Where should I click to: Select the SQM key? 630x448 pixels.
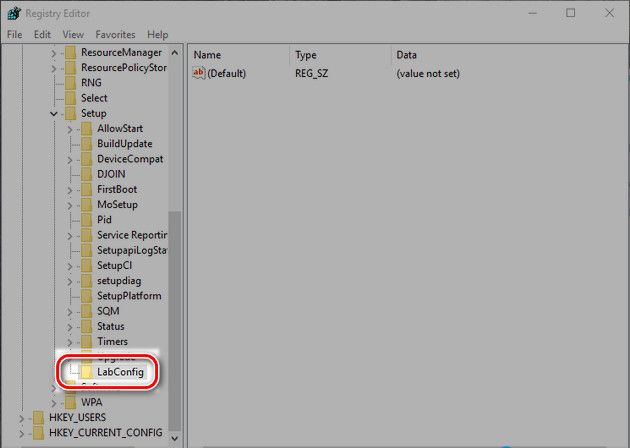(108, 311)
